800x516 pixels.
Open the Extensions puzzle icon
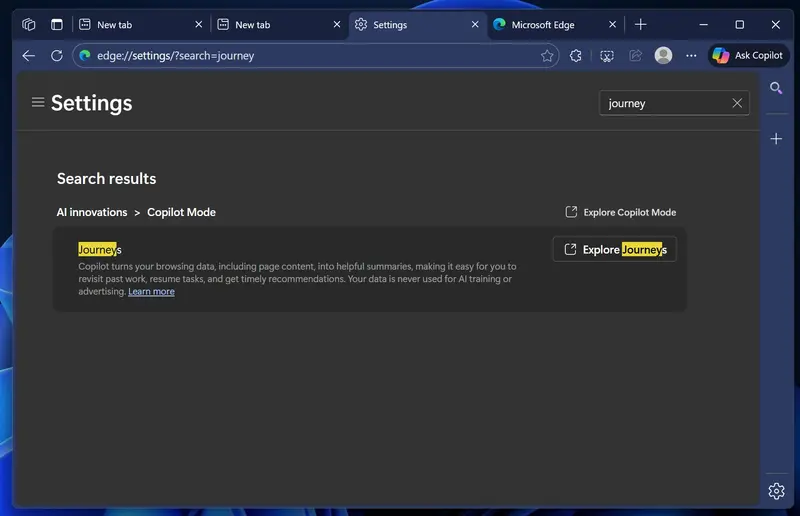[576, 56]
